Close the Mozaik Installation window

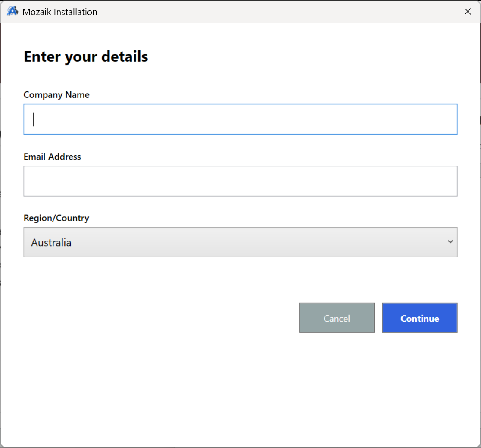point(468,12)
